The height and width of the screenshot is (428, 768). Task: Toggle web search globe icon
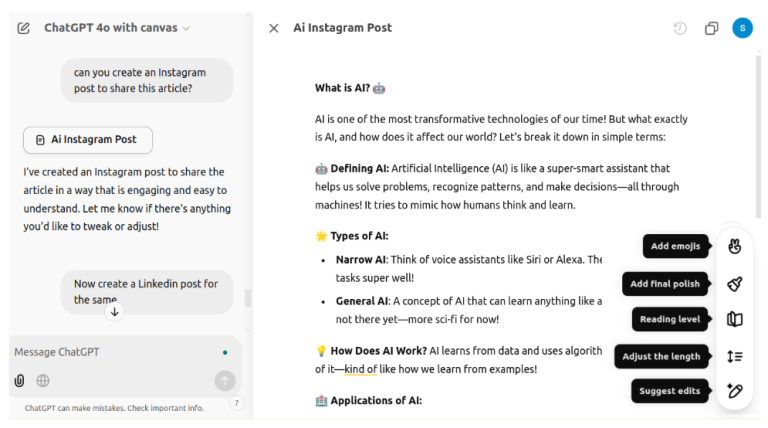43,380
